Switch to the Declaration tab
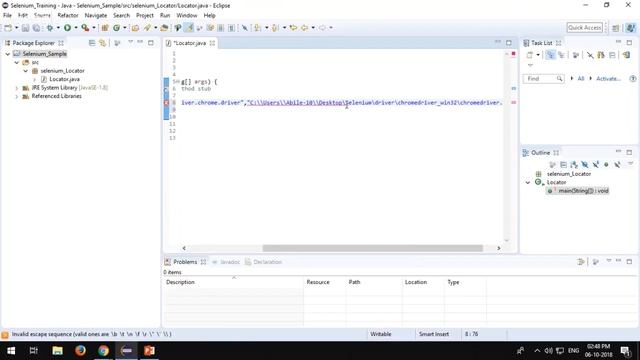 (264, 262)
